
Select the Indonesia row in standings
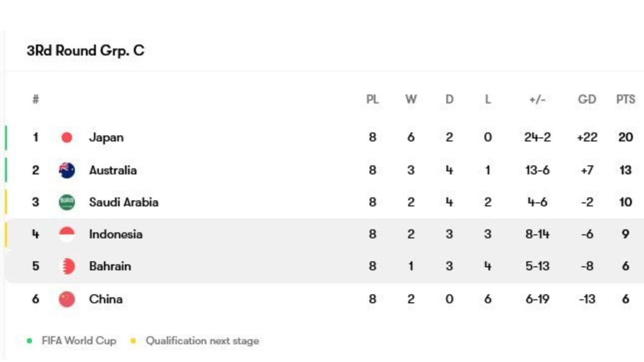(324, 234)
